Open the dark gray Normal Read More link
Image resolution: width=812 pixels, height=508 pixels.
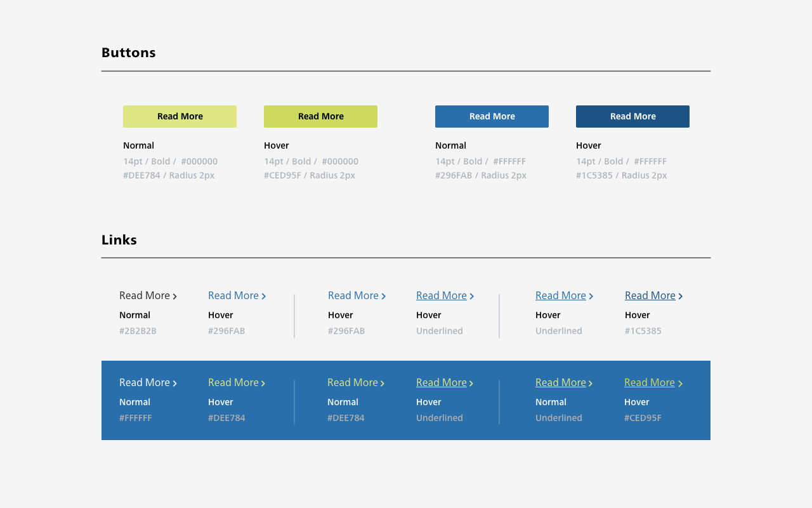pos(145,296)
